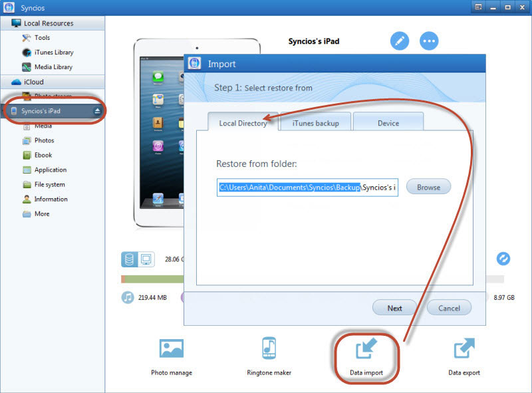Open the three-dots more options button
The width and height of the screenshot is (532, 393).
pos(429,41)
